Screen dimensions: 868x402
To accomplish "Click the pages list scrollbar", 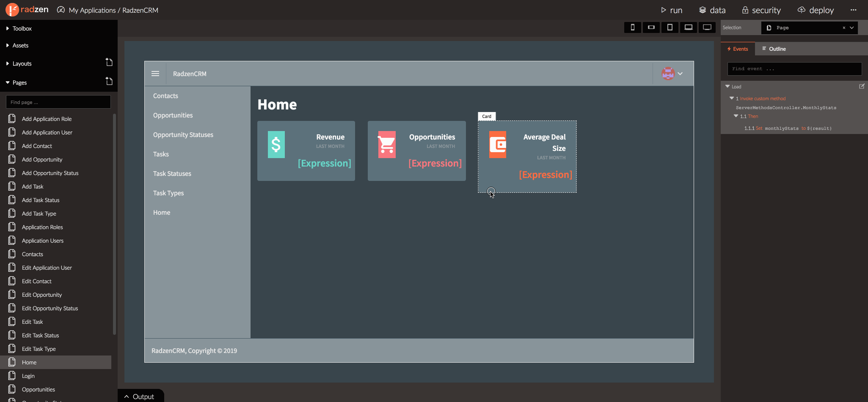I will [x=114, y=224].
